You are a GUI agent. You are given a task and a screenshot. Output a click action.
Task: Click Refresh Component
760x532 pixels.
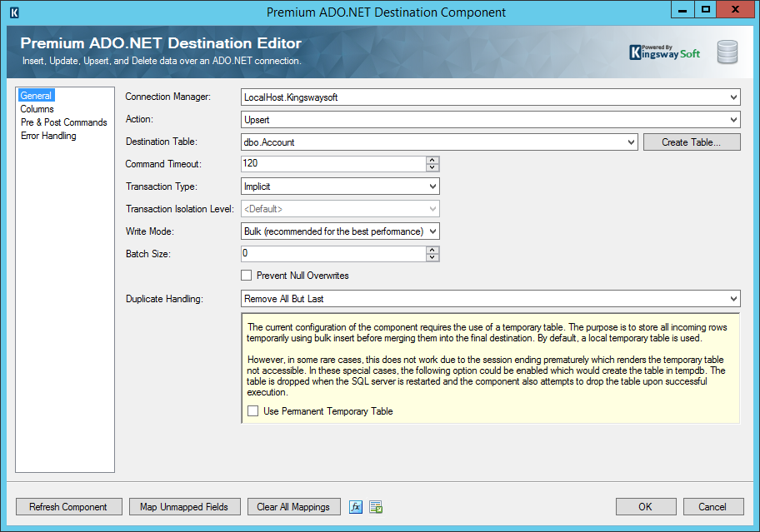click(68, 506)
